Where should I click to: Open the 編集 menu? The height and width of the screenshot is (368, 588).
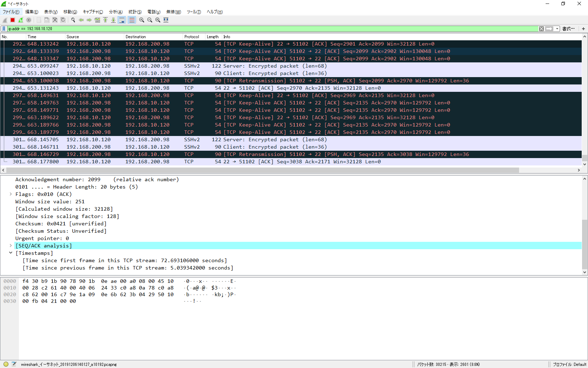click(32, 12)
